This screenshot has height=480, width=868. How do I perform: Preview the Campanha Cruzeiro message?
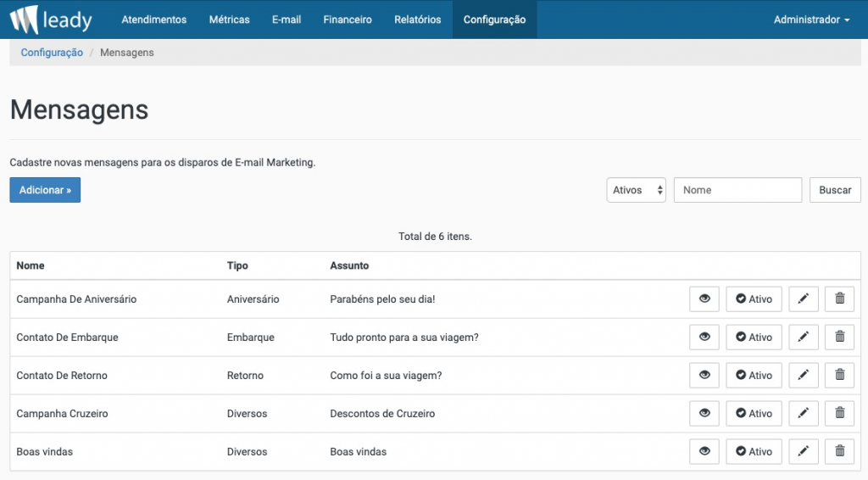(x=704, y=414)
